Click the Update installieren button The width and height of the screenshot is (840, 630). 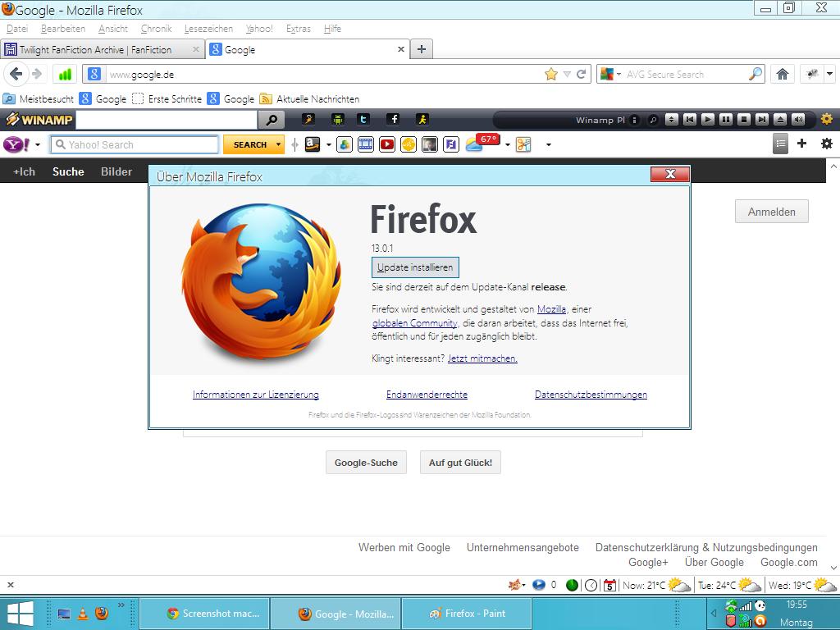(x=415, y=267)
